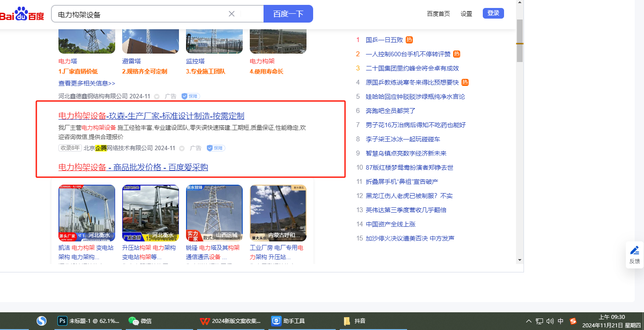The height and width of the screenshot is (330, 644).
Task: Open the 电力塔 thumbnail image
Action: pos(87,42)
